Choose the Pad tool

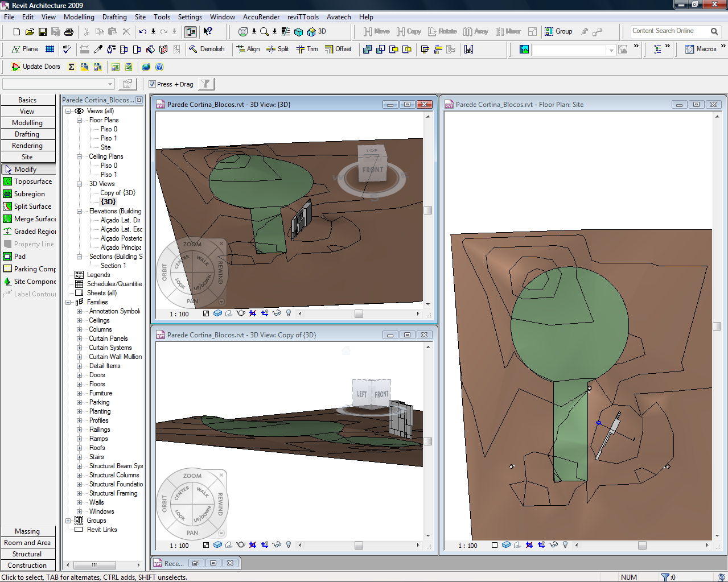(20, 257)
